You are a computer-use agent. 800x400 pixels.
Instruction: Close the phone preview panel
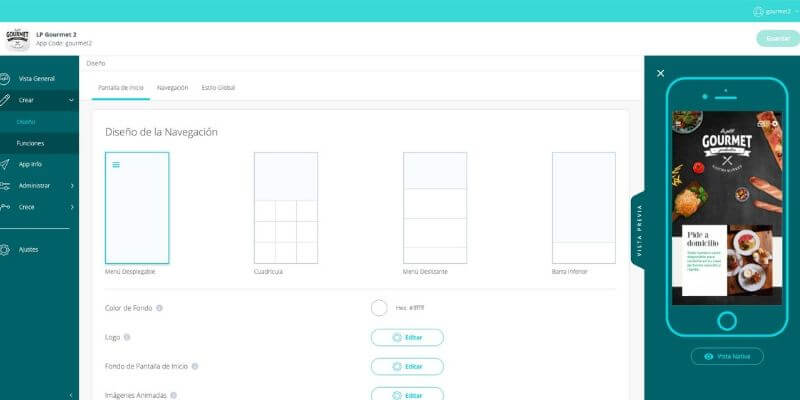660,73
